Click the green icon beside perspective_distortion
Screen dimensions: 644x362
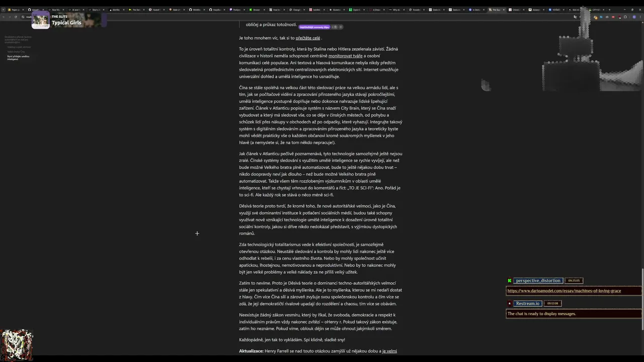pyautogui.click(x=509, y=281)
